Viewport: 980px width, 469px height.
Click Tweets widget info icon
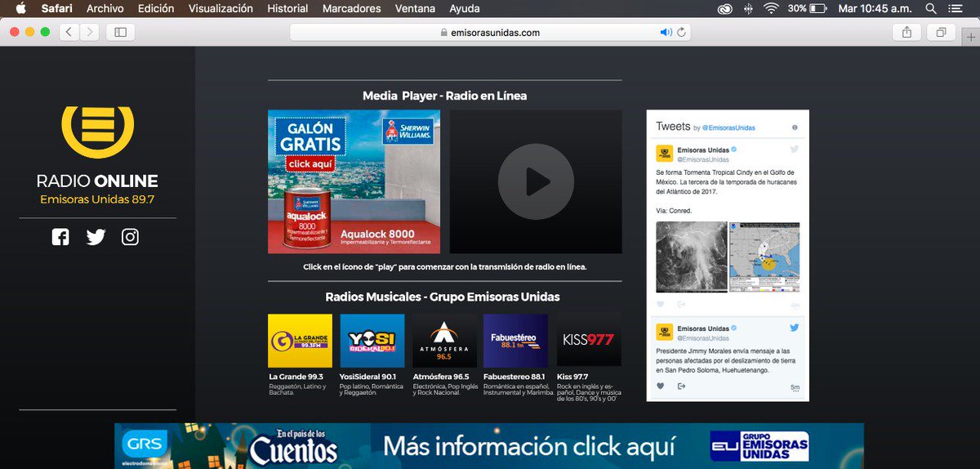click(795, 127)
